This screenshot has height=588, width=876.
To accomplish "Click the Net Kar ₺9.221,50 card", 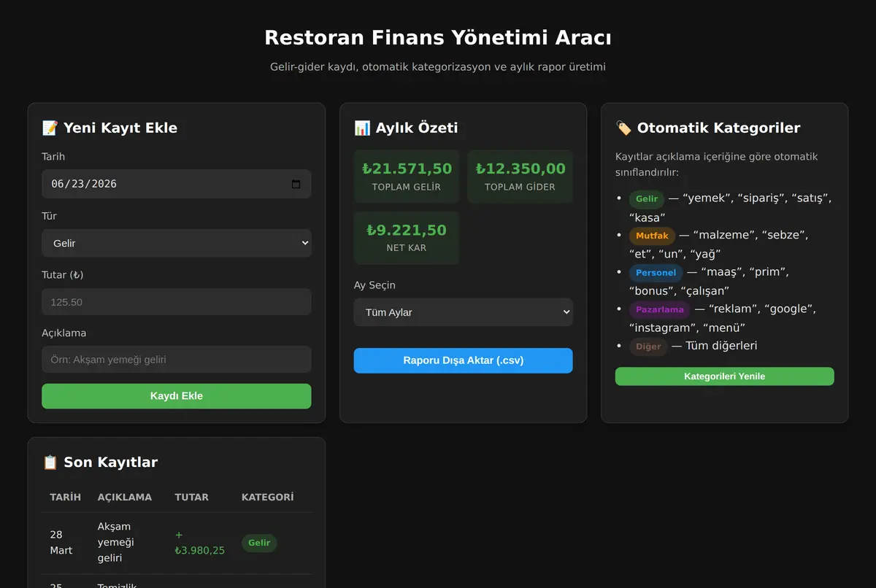I will tap(407, 238).
